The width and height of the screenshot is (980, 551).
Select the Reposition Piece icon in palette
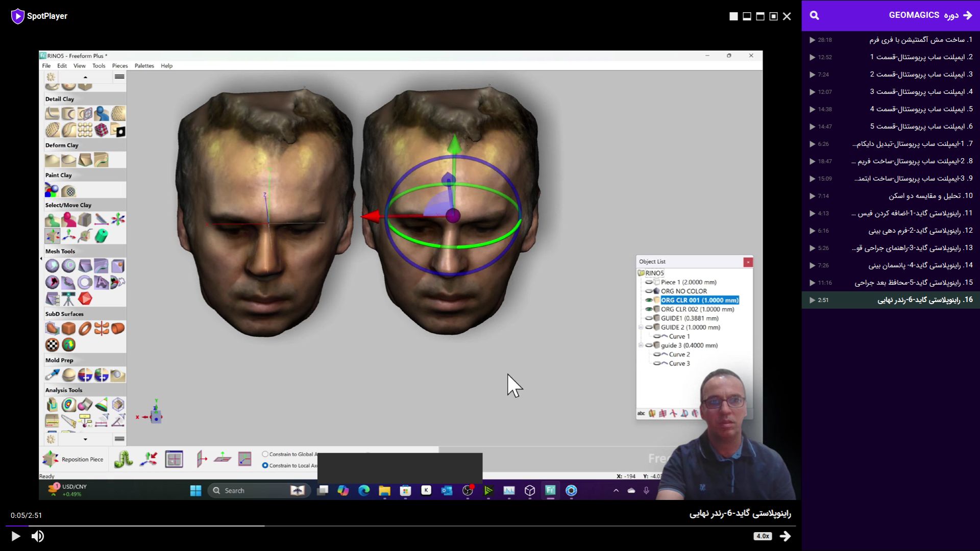click(52, 236)
